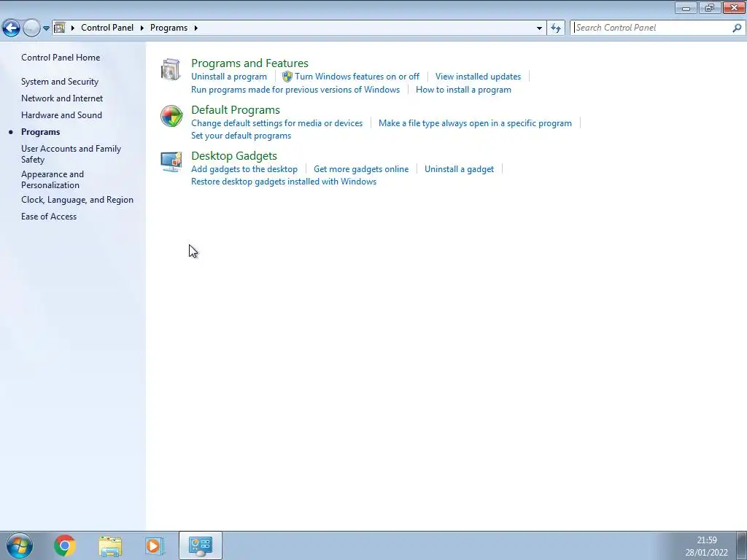Expand the arrow before Control Panel breadcrumb
Image resolution: width=747 pixels, height=560 pixels.
[x=73, y=28]
